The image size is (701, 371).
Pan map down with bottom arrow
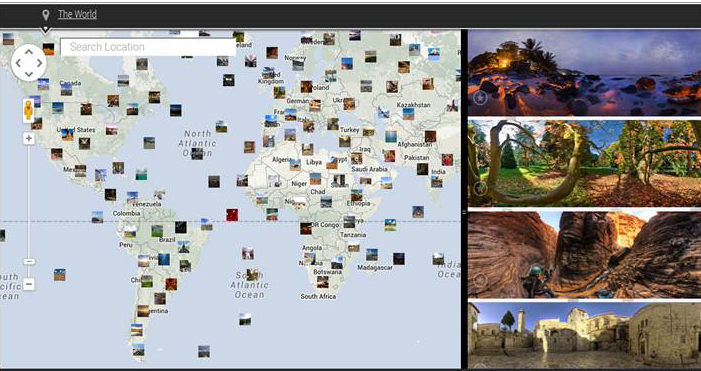(x=29, y=74)
